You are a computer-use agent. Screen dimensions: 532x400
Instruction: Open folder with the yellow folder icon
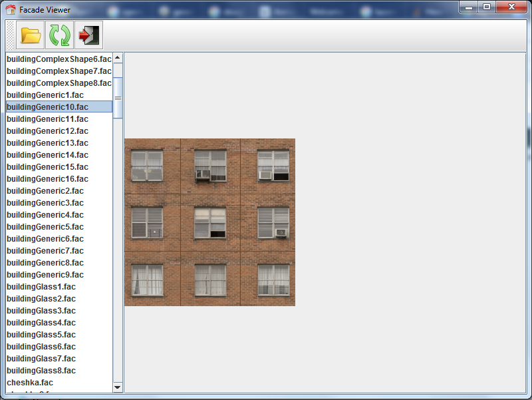pos(30,35)
